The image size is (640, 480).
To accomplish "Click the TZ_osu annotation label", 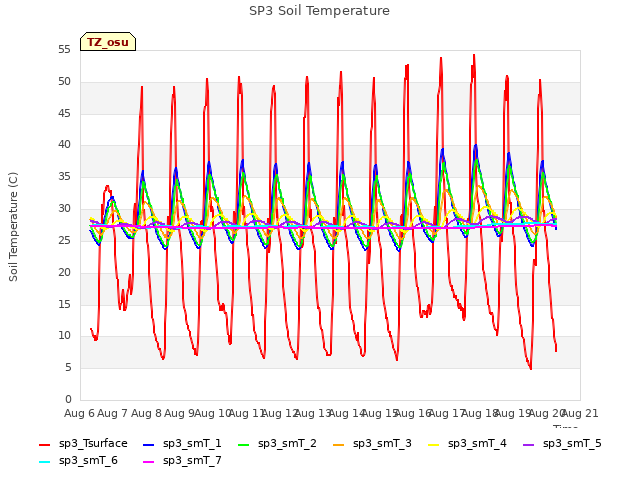I will [x=108, y=42].
